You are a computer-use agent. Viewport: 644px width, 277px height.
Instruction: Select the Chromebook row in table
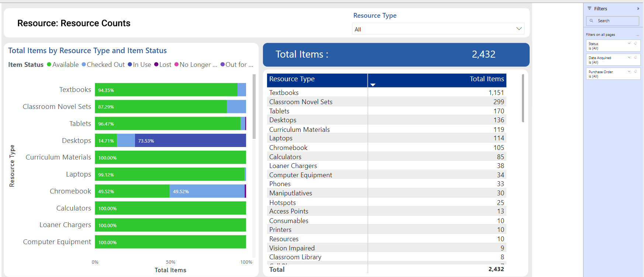tap(387, 147)
